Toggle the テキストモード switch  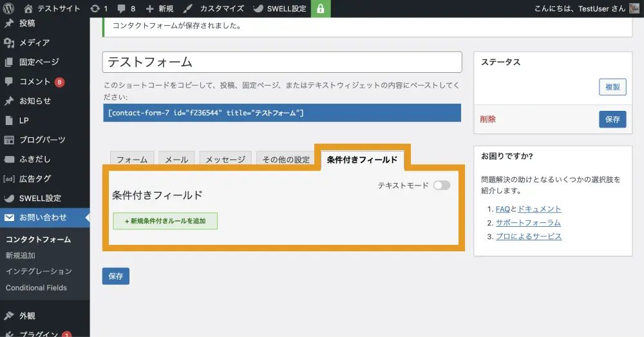(x=441, y=186)
